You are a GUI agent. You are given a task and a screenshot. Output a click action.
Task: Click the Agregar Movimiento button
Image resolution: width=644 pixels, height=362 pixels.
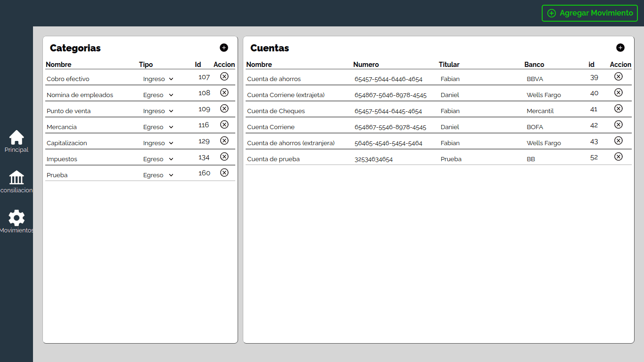click(589, 13)
